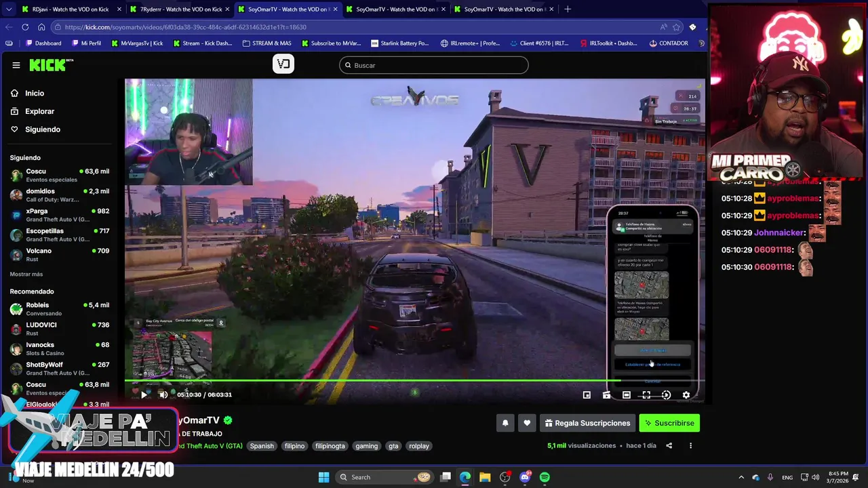This screenshot has height=488, width=868.
Task: Open Escopetillas channel in the sidebar
Action: (x=60, y=235)
